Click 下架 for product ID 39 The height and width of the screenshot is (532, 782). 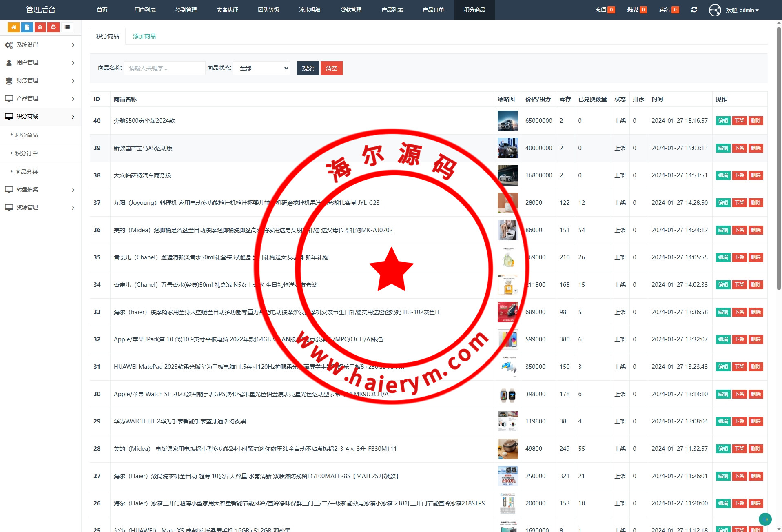pyautogui.click(x=739, y=148)
